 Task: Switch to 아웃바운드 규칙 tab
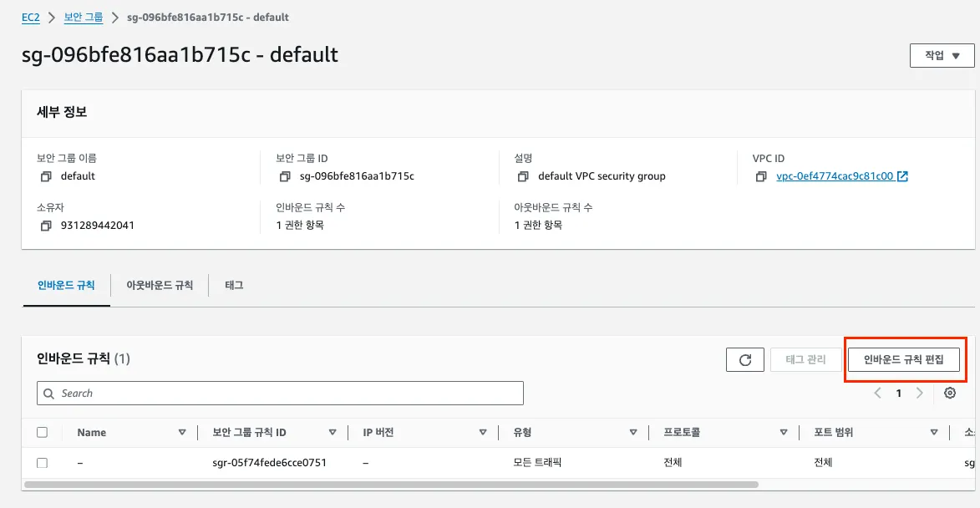(x=160, y=285)
